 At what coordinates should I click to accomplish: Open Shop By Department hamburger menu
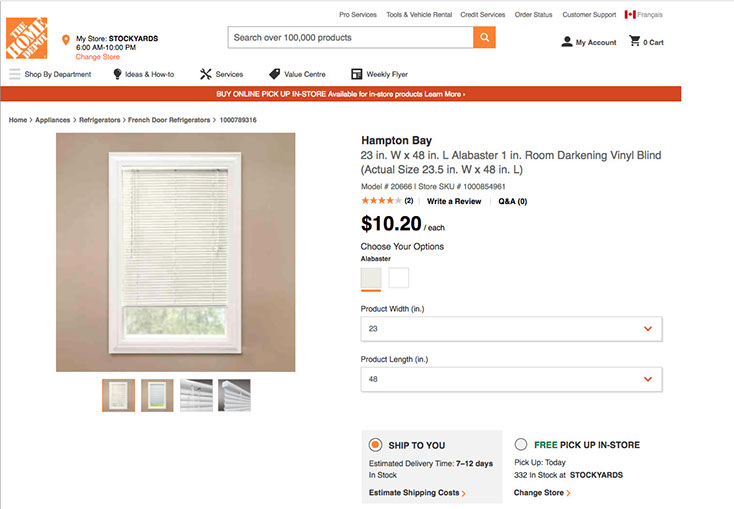coord(15,74)
